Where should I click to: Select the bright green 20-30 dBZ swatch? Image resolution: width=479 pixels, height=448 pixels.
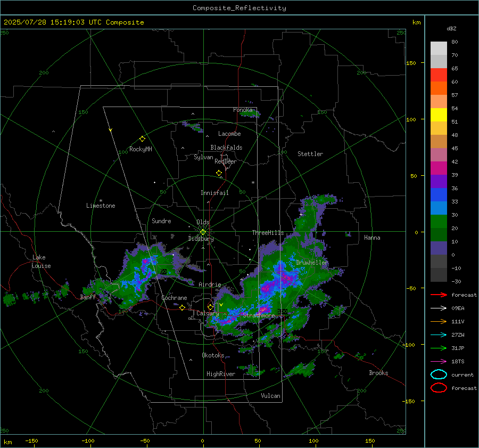(439, 222)
